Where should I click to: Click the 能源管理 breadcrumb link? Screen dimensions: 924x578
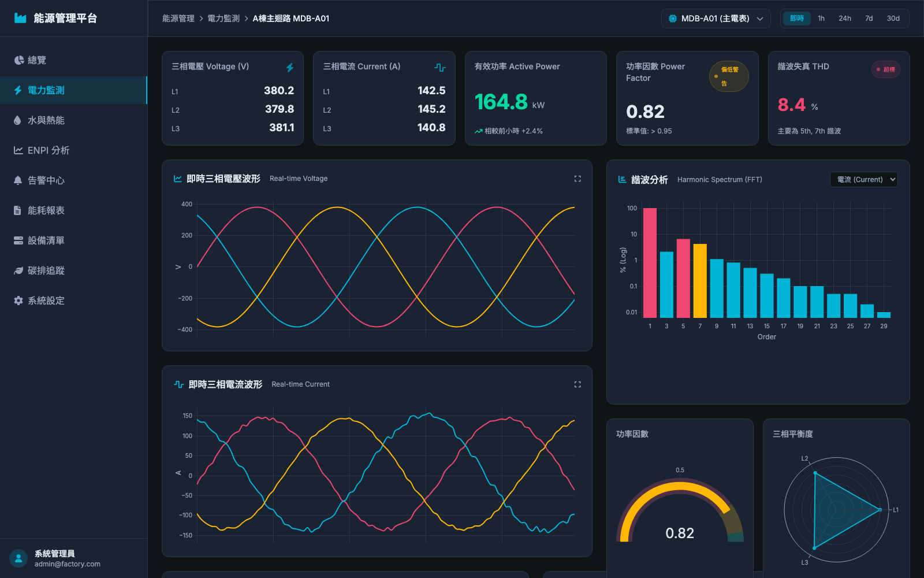[x=178, y=18]
